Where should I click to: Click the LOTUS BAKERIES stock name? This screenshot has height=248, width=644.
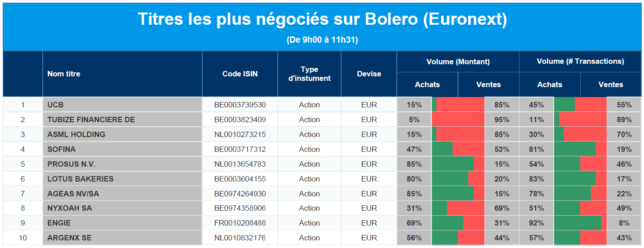80,179
